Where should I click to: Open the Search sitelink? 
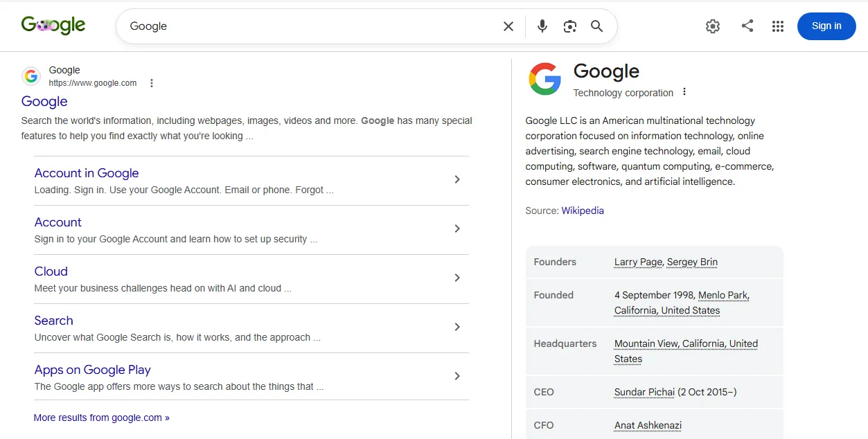(x=54, y=321)
